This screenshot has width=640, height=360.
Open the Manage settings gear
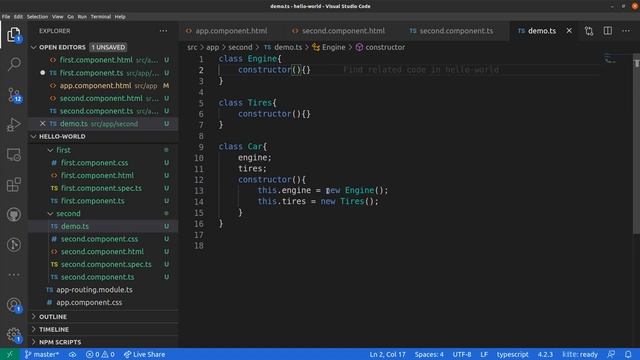[x=14, y=335]
